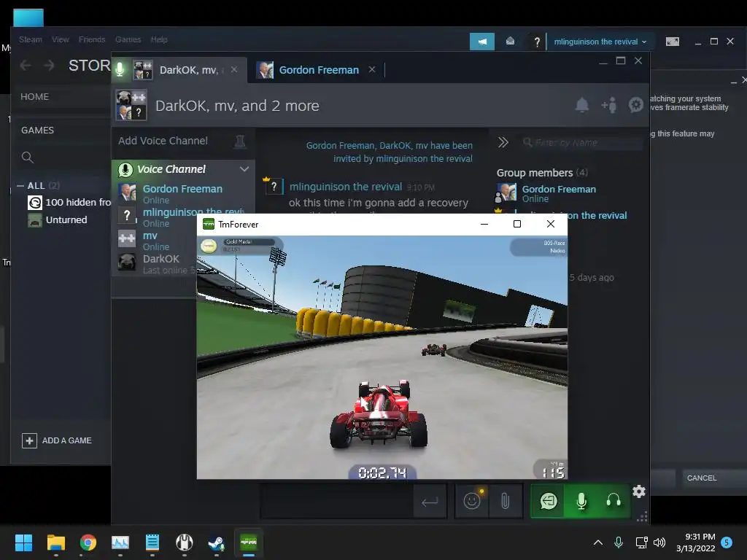747x560 pixels.
Task: Click the Voice Channel microphone icon
Action: tap(125, 169)
